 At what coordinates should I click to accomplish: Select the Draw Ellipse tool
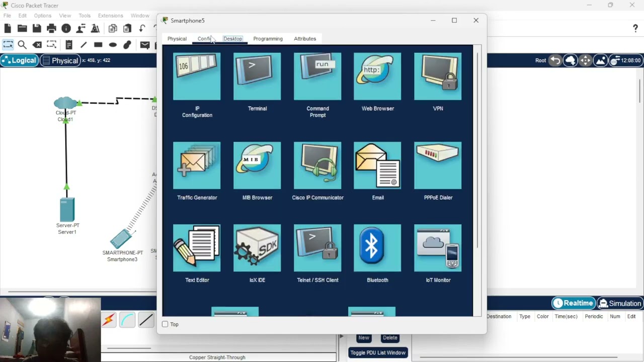point(113,45)
